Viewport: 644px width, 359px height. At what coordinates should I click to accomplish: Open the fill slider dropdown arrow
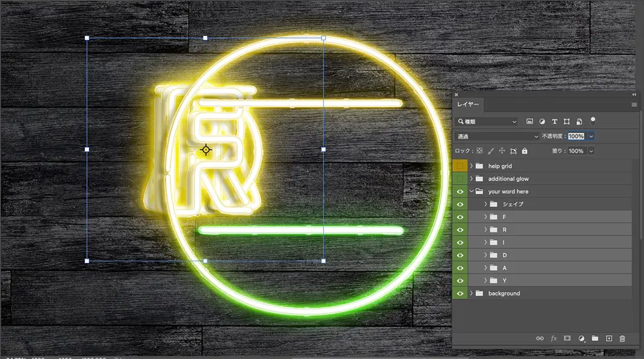[591, 151]
